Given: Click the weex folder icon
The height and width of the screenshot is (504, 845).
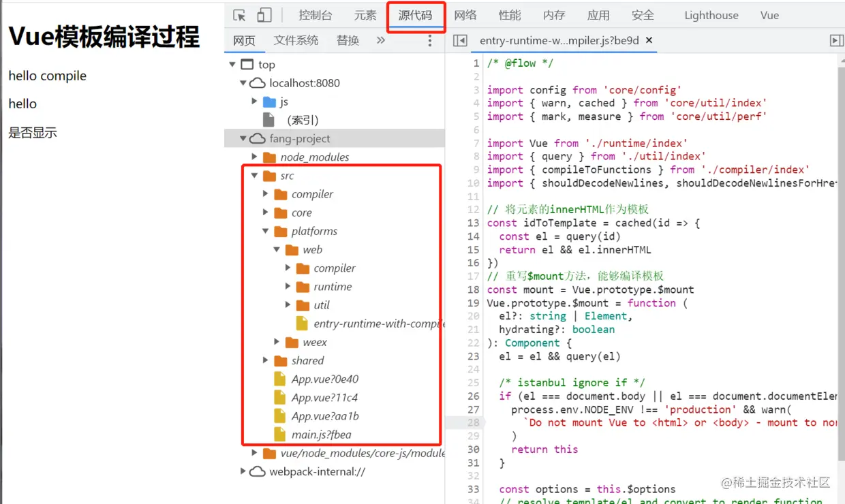Looking at the screenshot, I should [292, 342].
